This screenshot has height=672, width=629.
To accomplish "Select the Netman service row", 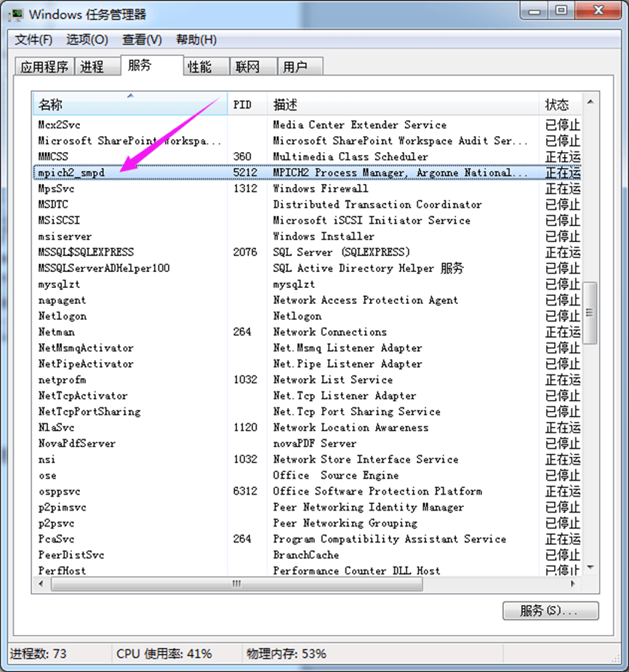I will [307, 332].
